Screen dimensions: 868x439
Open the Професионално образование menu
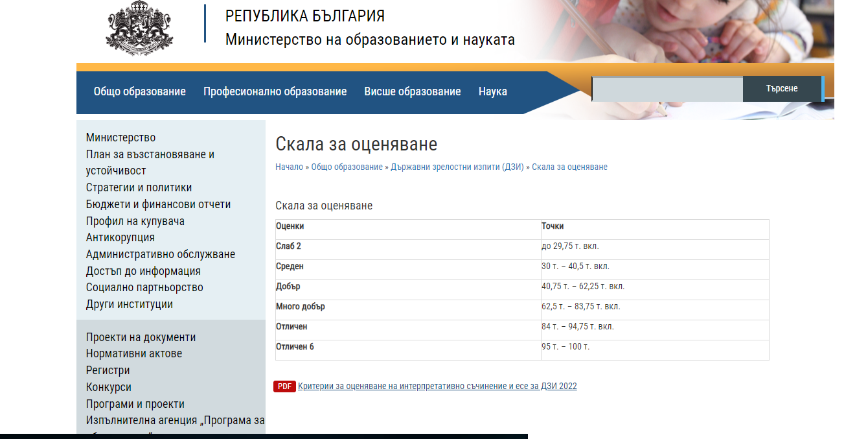(275, 91)
